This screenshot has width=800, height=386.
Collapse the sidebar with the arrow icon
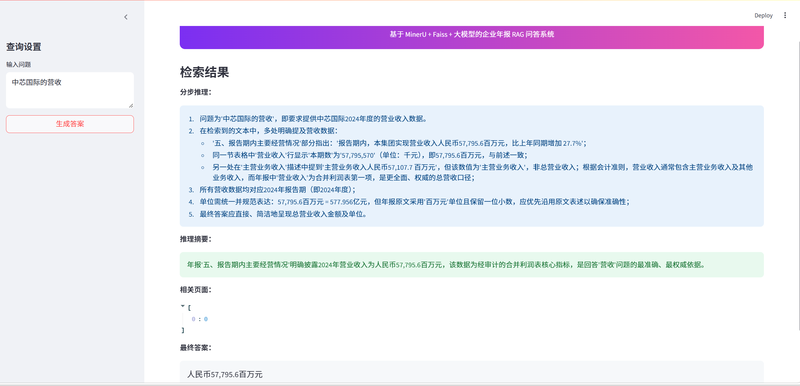point(126,17)
